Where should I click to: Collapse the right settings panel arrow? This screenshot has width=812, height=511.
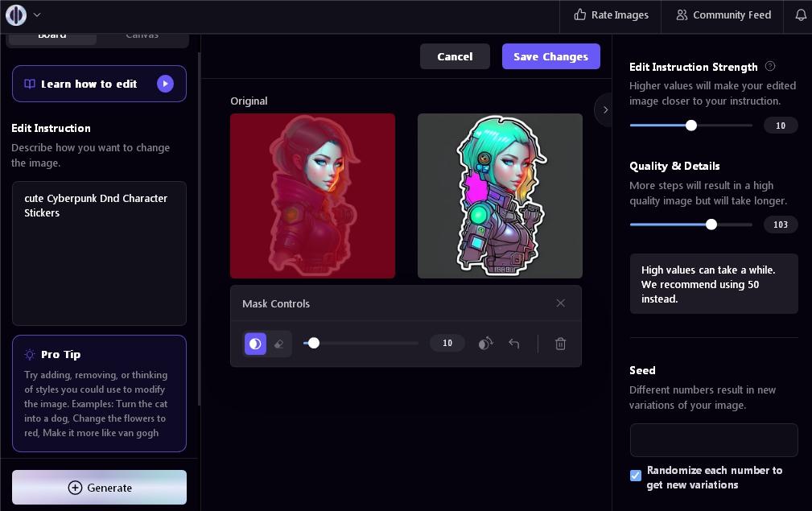point(604,109)
